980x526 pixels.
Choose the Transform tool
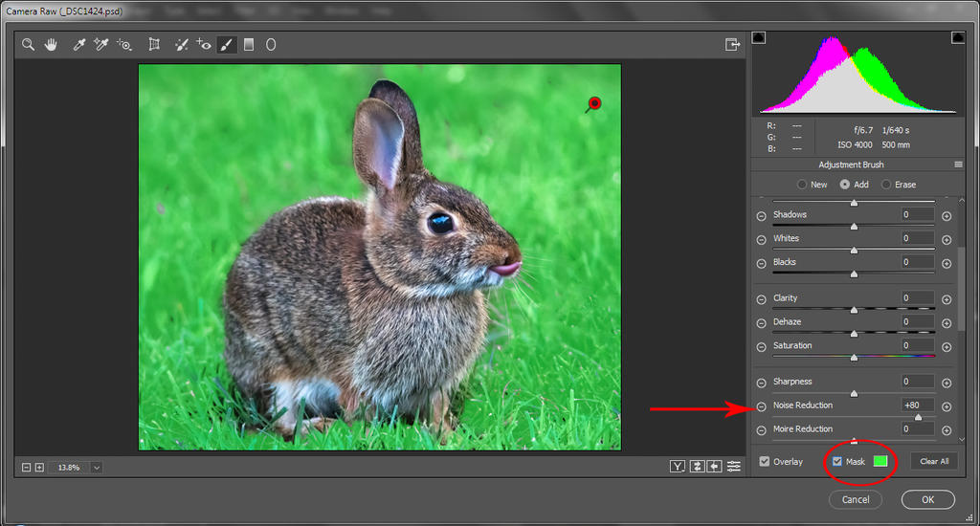pos(153,45)
